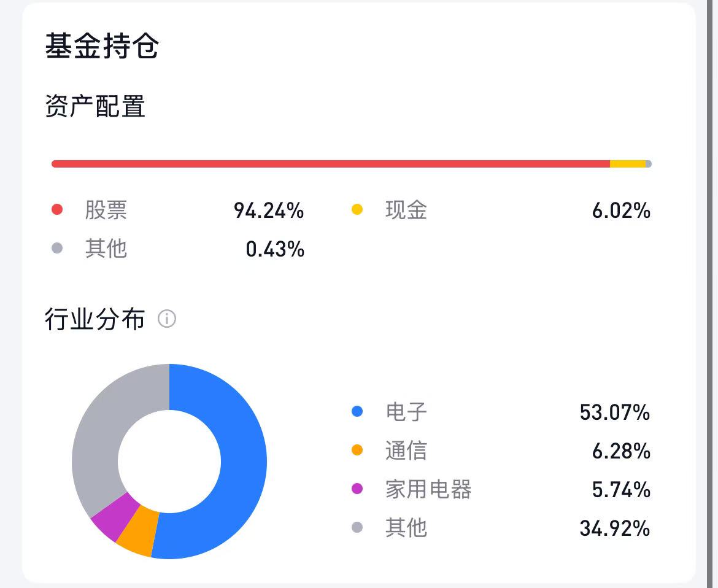718x588 pixels.
Task: Select the blue legend dot for 电子
Action: click(357, 412)
